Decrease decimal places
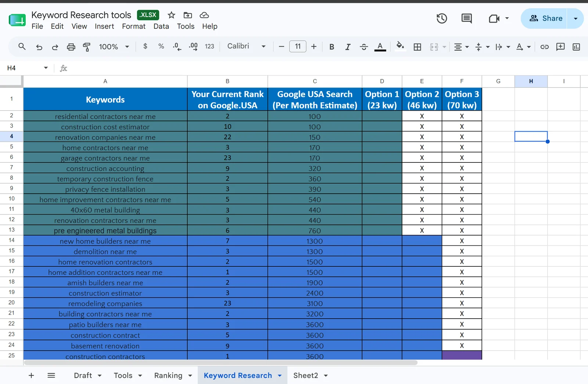This screenshot has width=588, height=384. coord(177,47)
